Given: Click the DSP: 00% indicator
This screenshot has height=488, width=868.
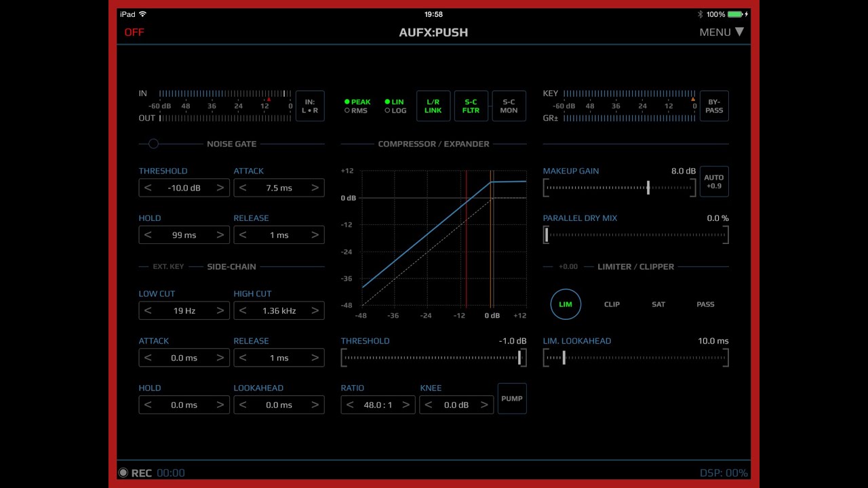Looking at the screenshot, I should [724, 473].
